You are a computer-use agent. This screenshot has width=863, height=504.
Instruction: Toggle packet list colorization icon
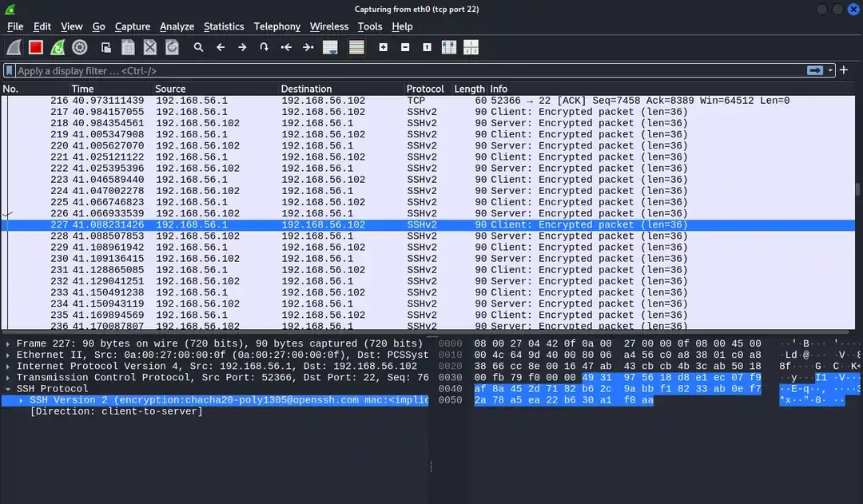(356, 47)
